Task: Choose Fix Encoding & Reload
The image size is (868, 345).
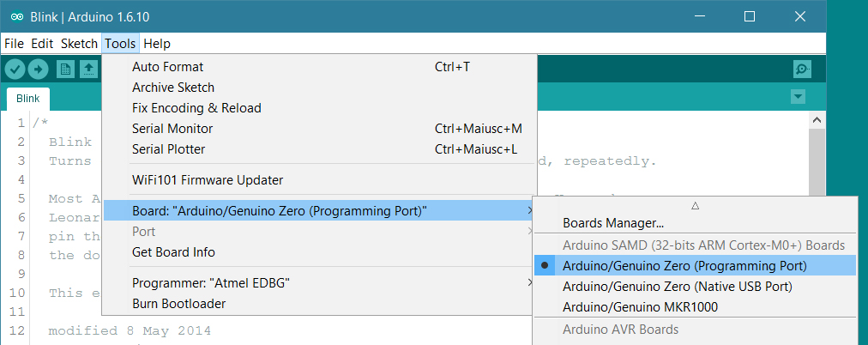Action: pos(319,108)
